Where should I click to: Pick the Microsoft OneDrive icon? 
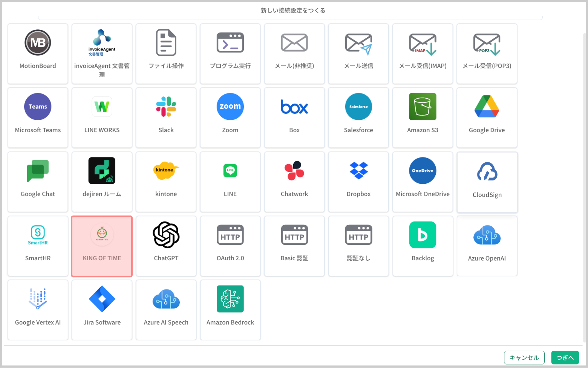pos(423,171)
